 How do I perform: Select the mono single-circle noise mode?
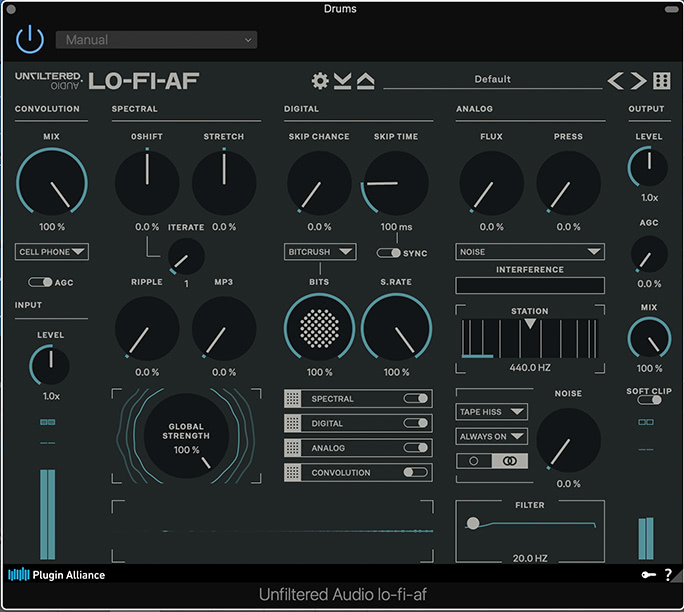coord(474,461)
